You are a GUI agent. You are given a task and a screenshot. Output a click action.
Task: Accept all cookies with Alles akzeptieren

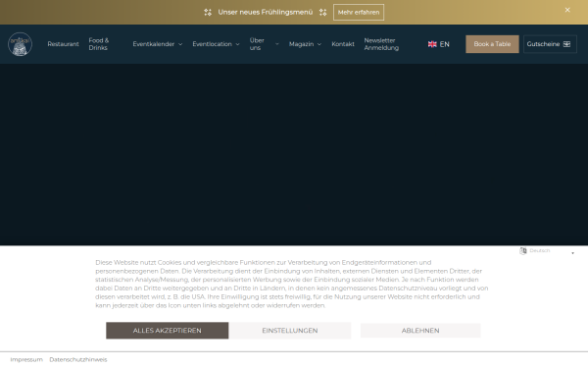pyautogui.click(x=168, y=331)
